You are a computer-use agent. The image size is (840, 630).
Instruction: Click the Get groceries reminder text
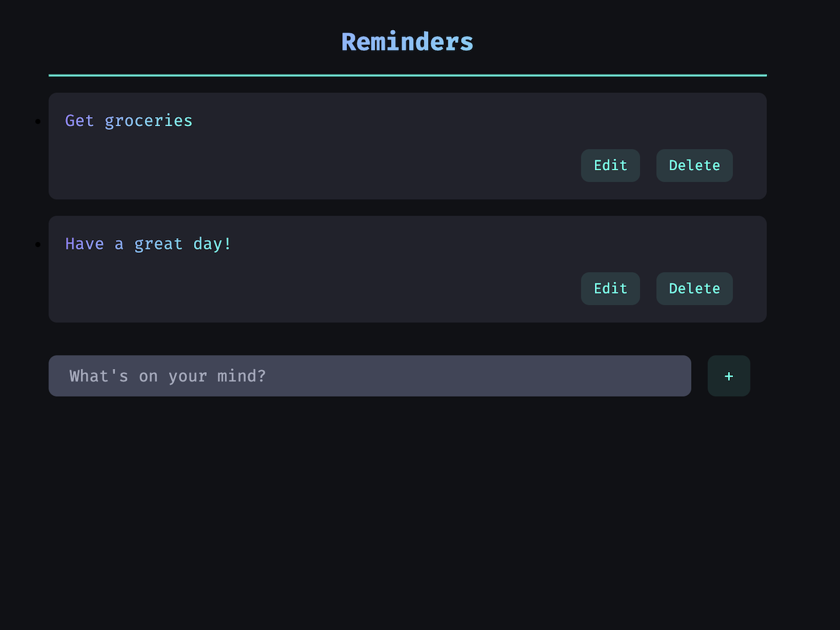tap(128, 120)
